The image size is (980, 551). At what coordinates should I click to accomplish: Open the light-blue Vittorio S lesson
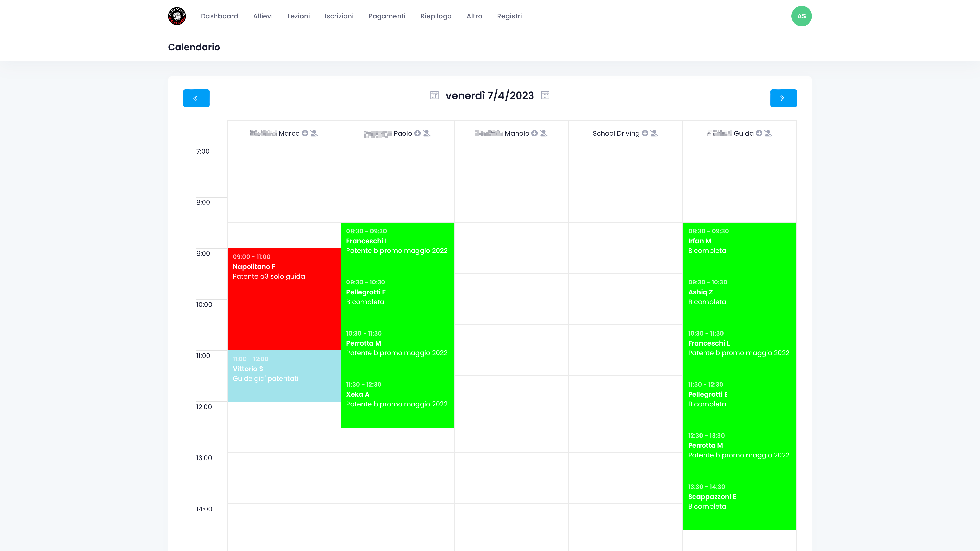(284, 376)
